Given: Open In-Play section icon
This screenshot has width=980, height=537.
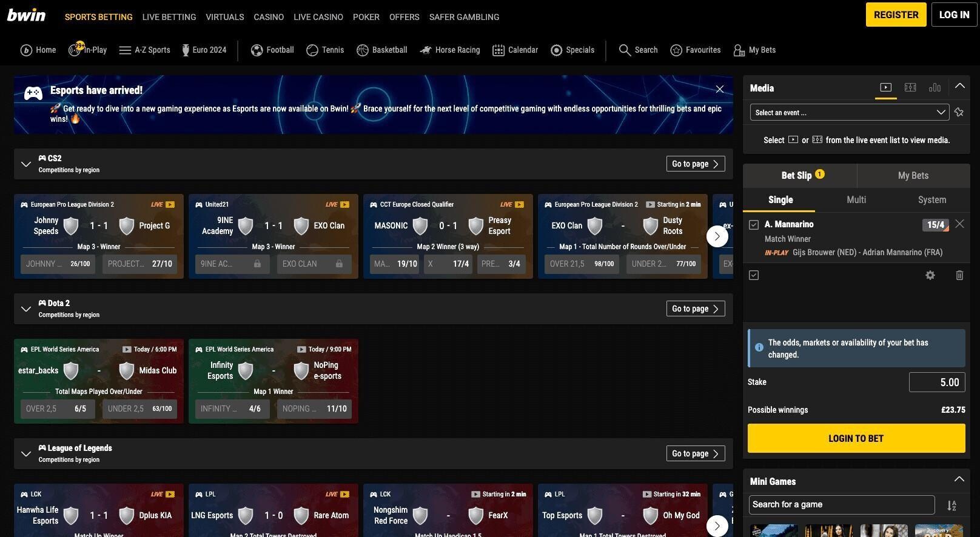Looking at the screenshot, I should tap(87, 50).
